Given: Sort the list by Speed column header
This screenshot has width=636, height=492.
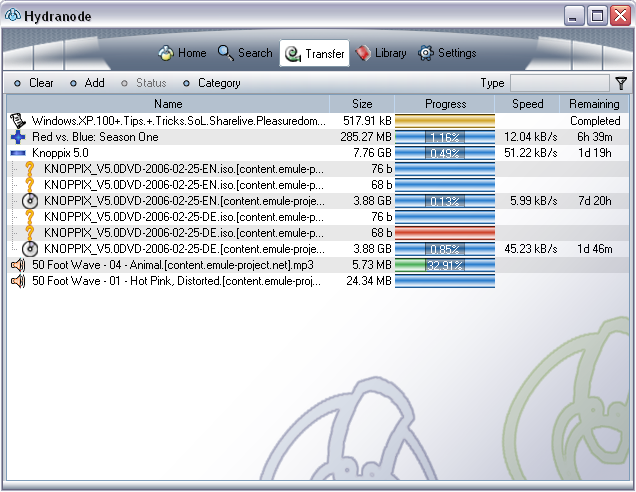Looking at the screenshot, I should pyautogui.click(x=527, y=104).
